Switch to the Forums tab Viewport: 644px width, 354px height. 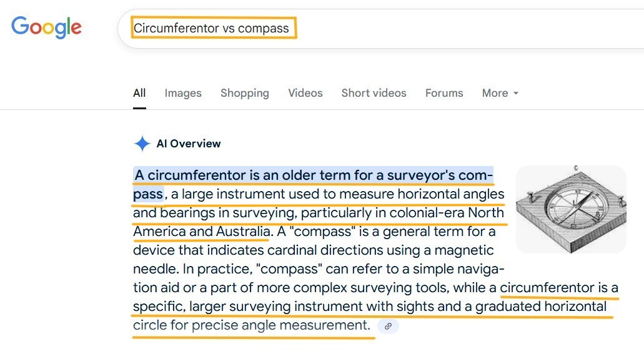pyautogui.click(x=444, y=93)
